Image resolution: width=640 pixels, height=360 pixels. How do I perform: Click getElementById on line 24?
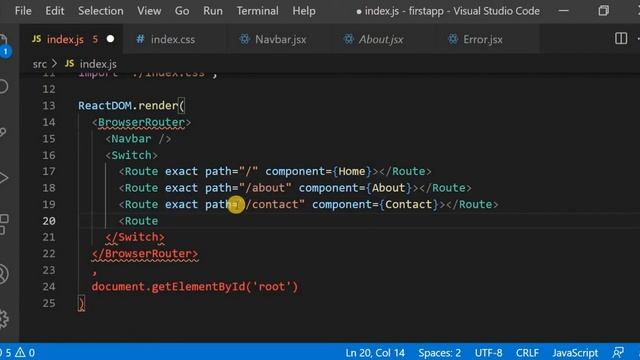(x=198, y=287)
